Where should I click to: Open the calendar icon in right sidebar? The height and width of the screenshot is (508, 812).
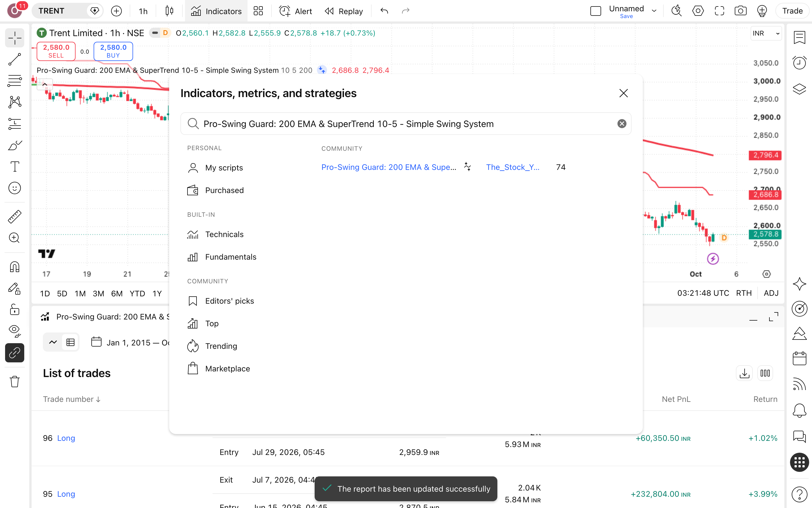(x=800, y=358)
